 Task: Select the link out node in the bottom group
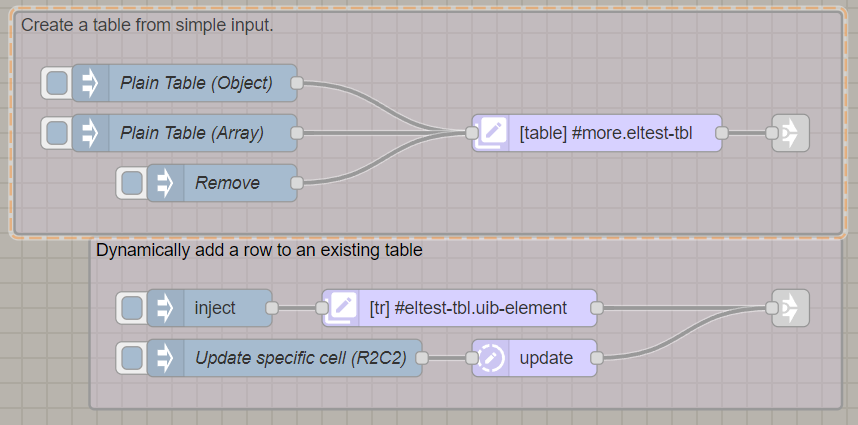point(790,308)
